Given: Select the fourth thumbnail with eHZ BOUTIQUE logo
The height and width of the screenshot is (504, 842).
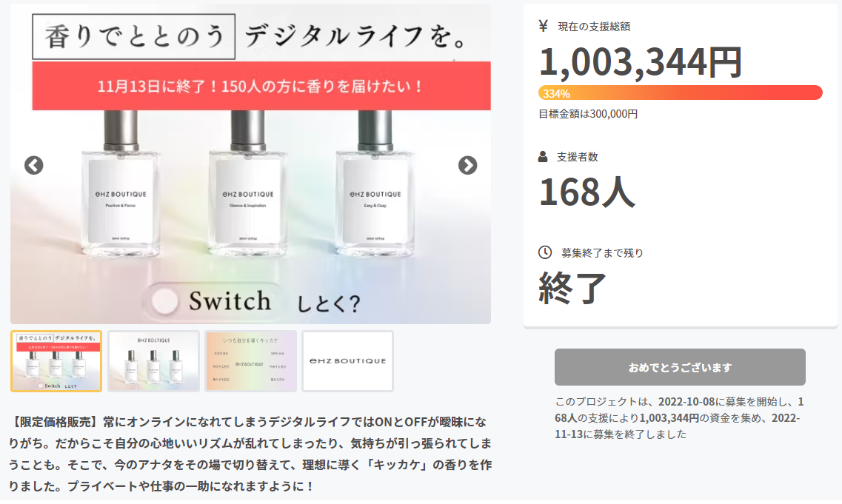Looking at the screenshot, I should [347, 361].
